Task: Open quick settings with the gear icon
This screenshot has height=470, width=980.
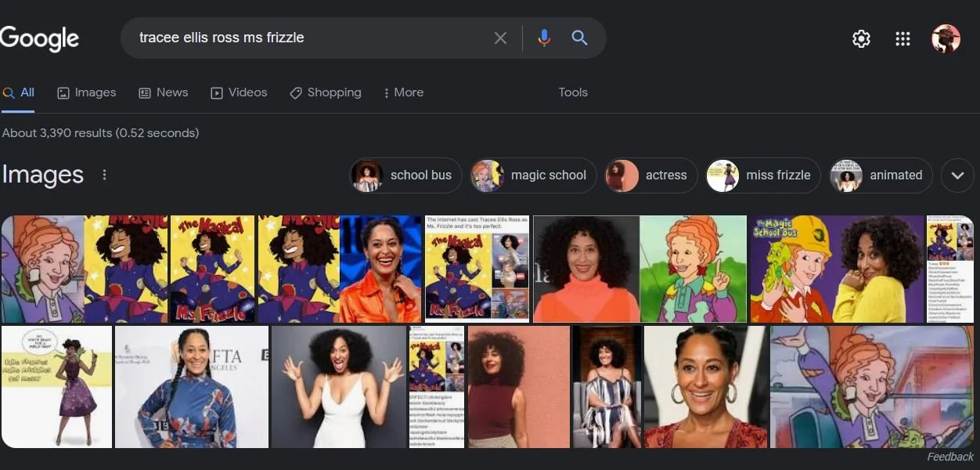Action: 861,38
